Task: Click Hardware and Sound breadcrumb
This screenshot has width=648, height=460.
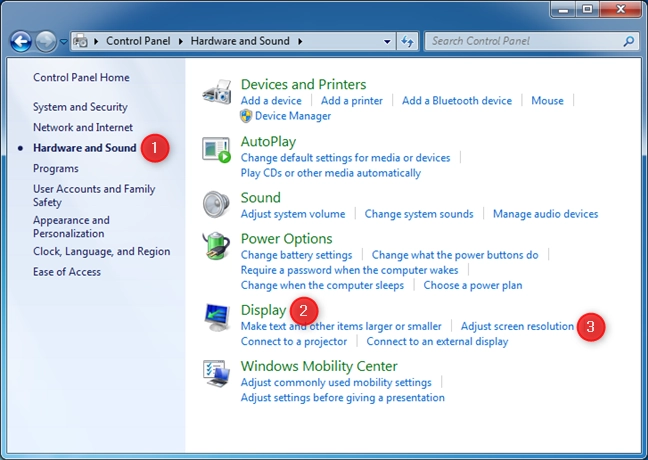Action: 240,41
